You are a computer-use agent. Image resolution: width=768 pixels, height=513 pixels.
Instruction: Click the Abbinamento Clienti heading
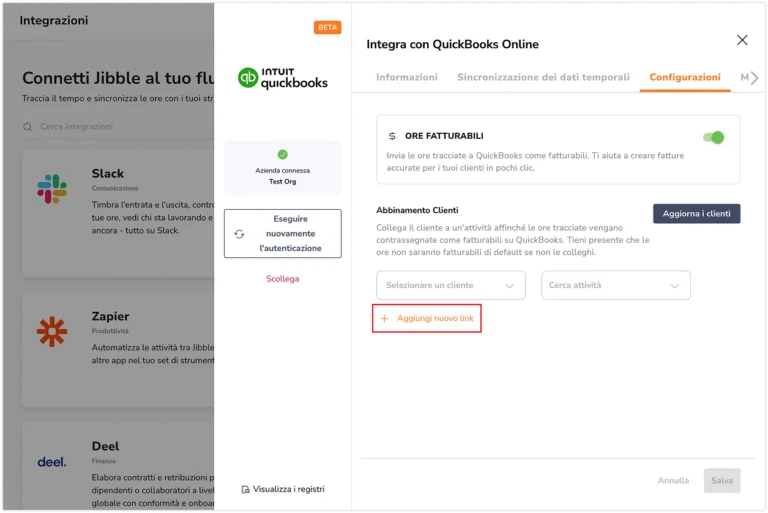click(x=417, y=210)
